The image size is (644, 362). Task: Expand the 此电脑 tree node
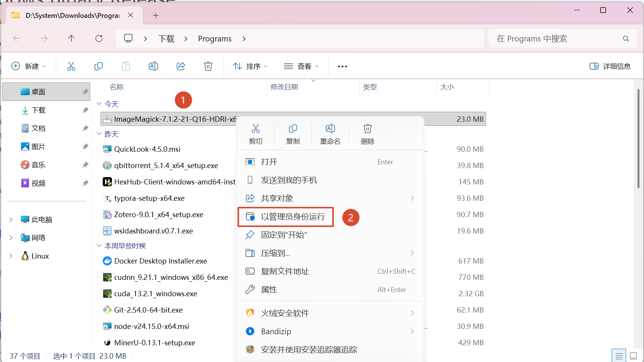pyautogui.click(x=11, y=219)
